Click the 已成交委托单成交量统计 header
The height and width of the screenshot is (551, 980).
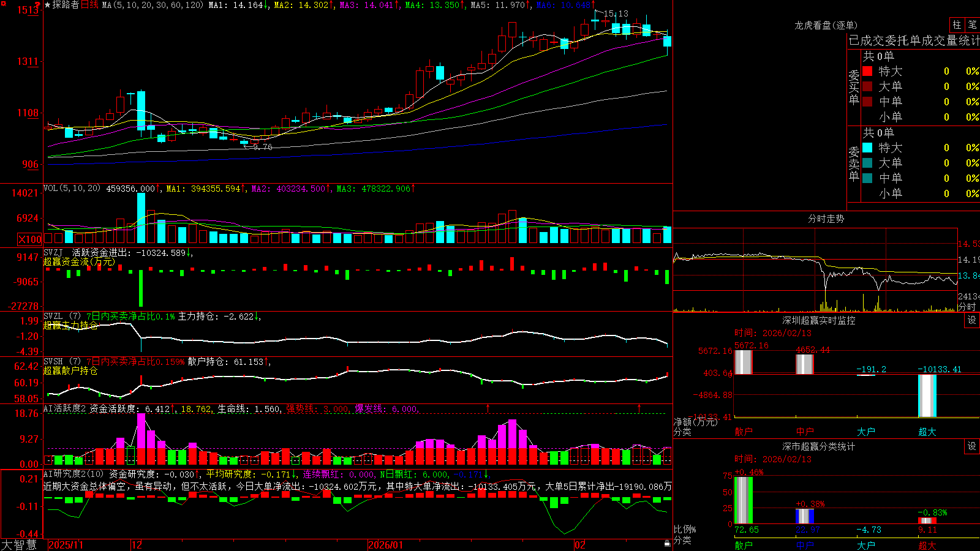pos(914,40)
